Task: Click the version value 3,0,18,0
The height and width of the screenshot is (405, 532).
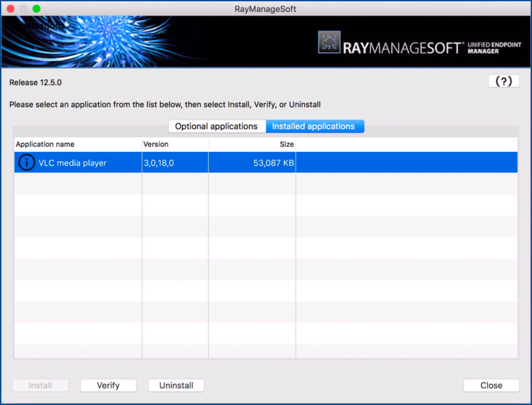Action: point(159,163)
